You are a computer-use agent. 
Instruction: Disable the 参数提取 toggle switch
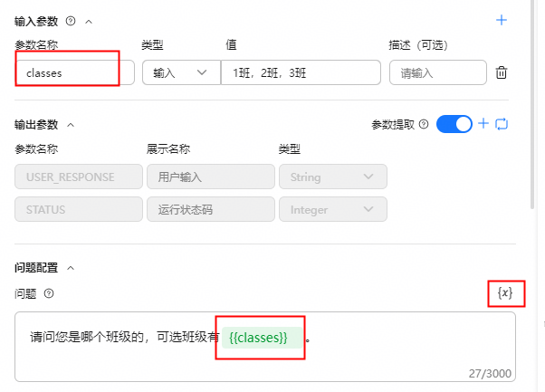pyautogui.click(x=454, y=124)
